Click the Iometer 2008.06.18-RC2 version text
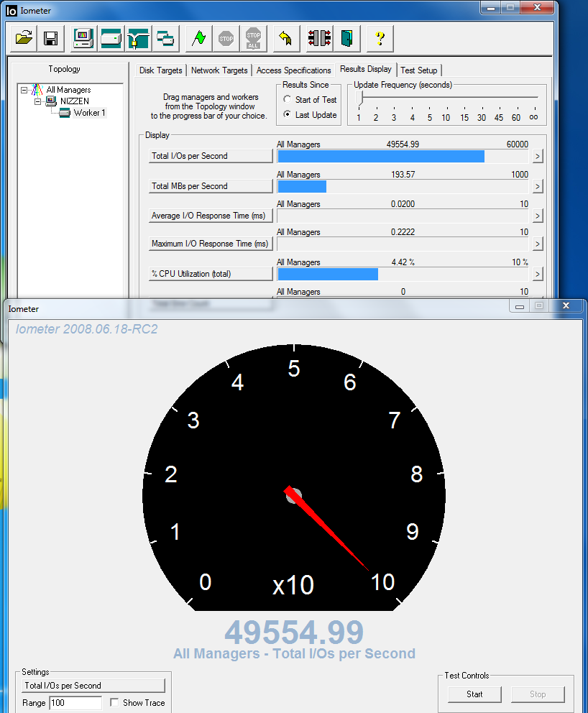Image resolution: width=588 pixels, height=713 pixels. pyautogui.click(x=86, y=328)
